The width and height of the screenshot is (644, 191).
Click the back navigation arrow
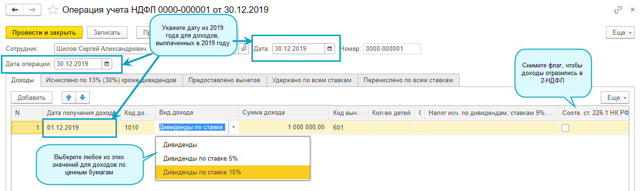15,10
